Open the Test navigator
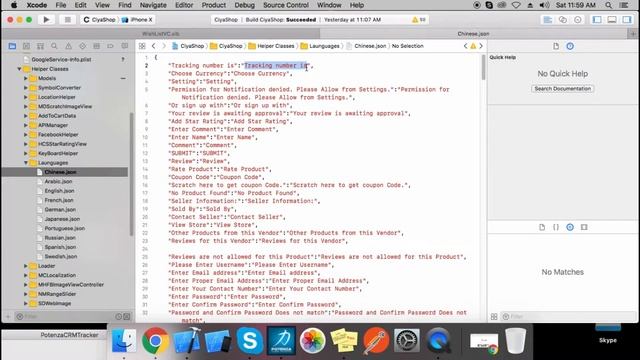This screenshot has height=360, width=640. tap(82, 46)
